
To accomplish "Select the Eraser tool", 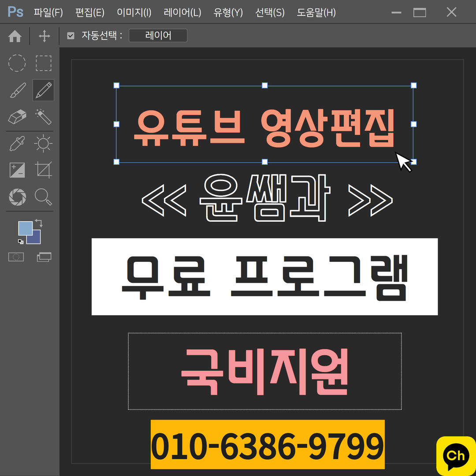I will tap(17, 117).
